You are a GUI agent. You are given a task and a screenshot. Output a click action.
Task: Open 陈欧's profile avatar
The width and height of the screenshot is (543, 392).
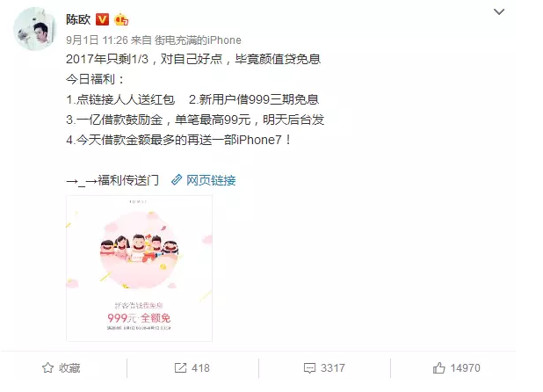pyautogui.click(x=34, y=29)
